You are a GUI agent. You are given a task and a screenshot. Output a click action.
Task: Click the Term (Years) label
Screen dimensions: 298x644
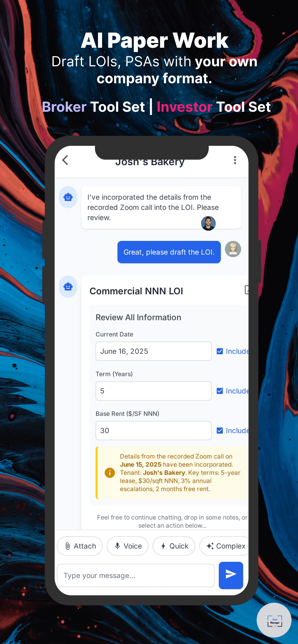tap(114, 374)
